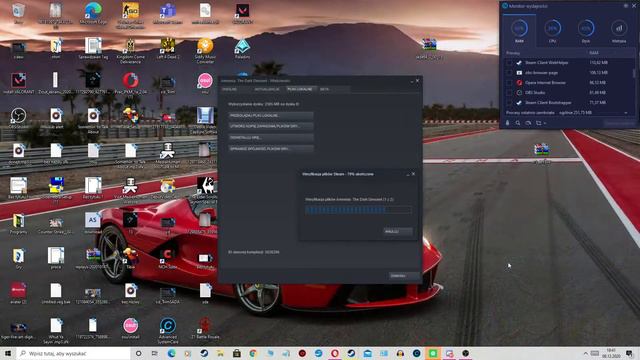This screenshot has width=640, height=360.
Task: Open the notification center in the taskbar
Action: coord(629,353)
